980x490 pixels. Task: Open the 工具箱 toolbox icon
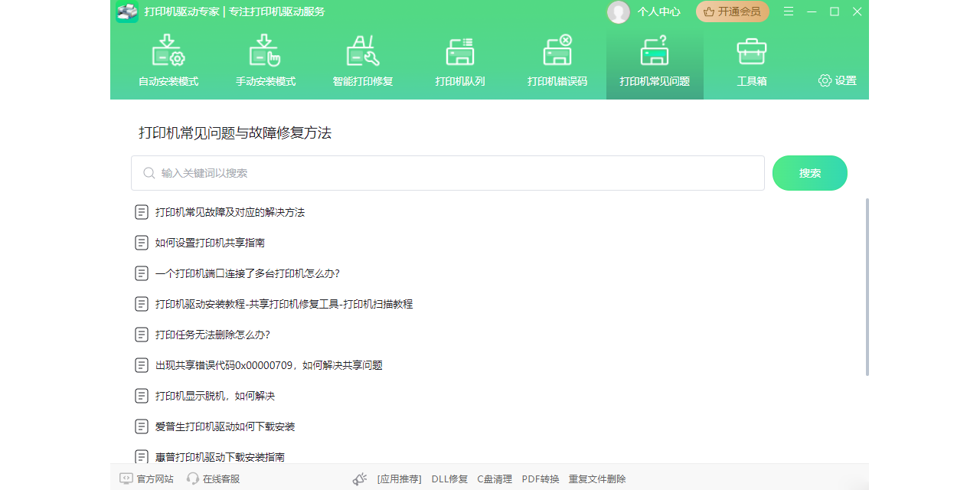click(751, 51)
